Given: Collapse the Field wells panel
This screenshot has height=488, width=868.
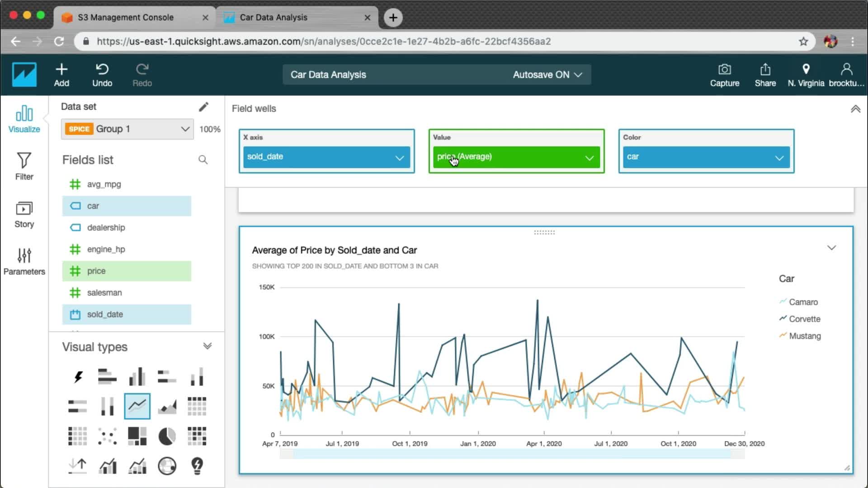Looking at the screenshot, I should pyautogui.click(x=855, y=109).
